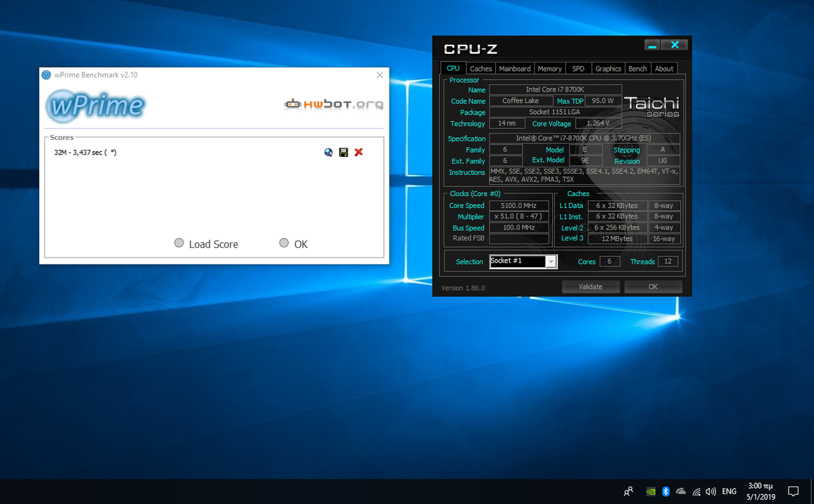Click the Revision value U0
The height and width of the screenshot is (504, 814).
click(663, 161)
